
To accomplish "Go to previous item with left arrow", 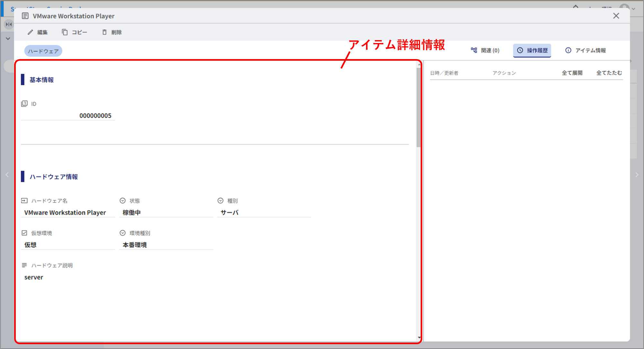I will pyautogui.click(x=7, y=175).
